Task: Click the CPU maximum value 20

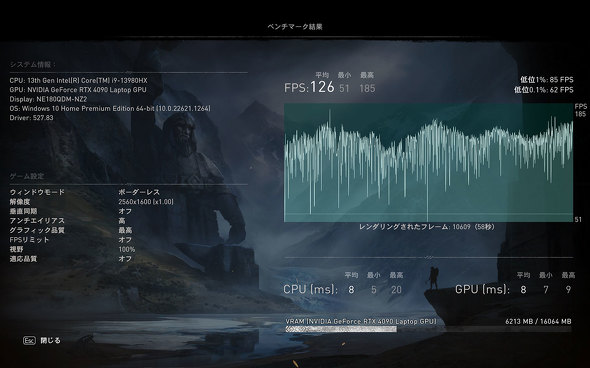Action: [396, 290]
